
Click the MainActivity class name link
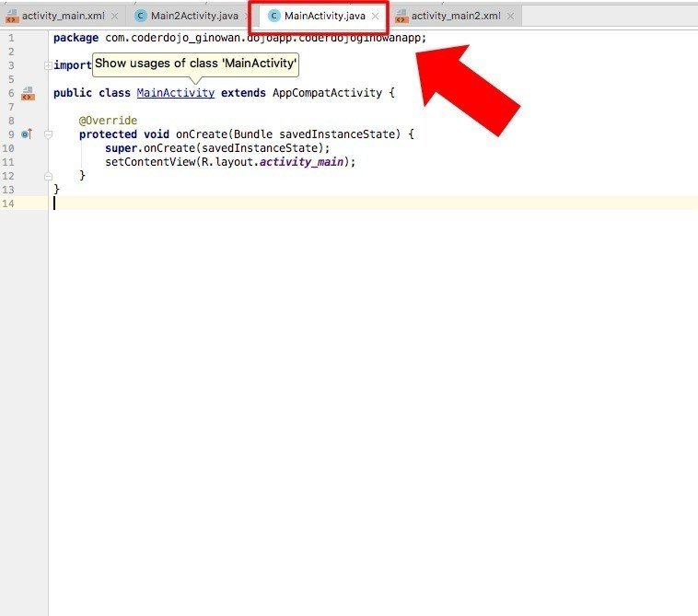(x=175, y=93)
